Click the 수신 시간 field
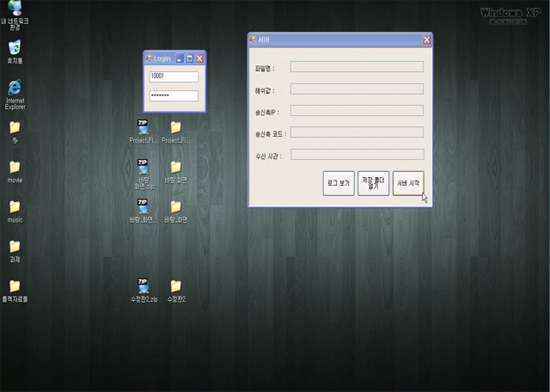 click(357, 154)
